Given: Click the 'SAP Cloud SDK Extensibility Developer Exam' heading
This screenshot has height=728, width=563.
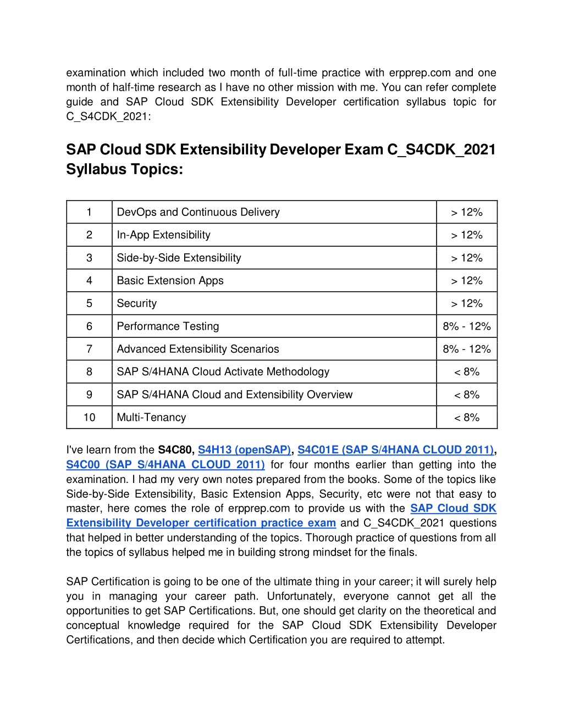Looking at the screenshot, I should tap(281, 159).
